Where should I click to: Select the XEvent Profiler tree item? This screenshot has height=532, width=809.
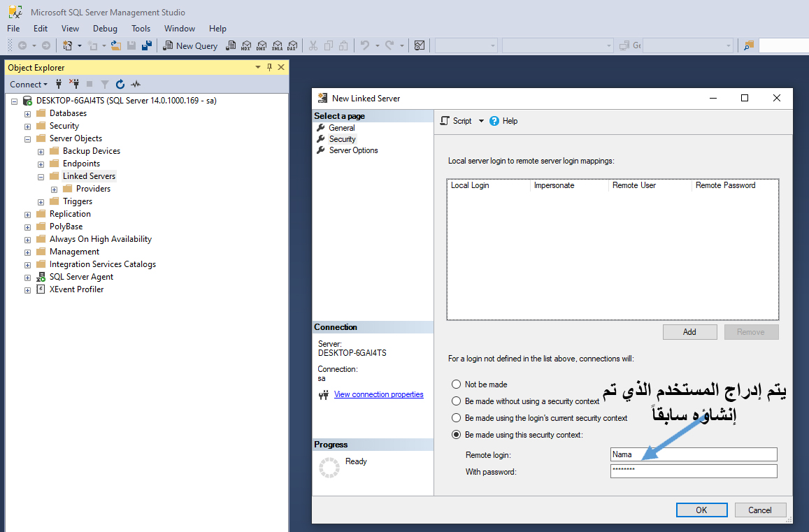76,289
